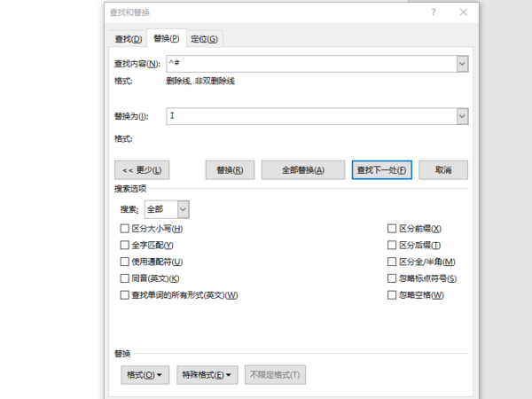Image resolution: width=532 pixels, height=399 pixels.
Task: Expand the 查找内容 dropdown history
Action: click(462, 64)
